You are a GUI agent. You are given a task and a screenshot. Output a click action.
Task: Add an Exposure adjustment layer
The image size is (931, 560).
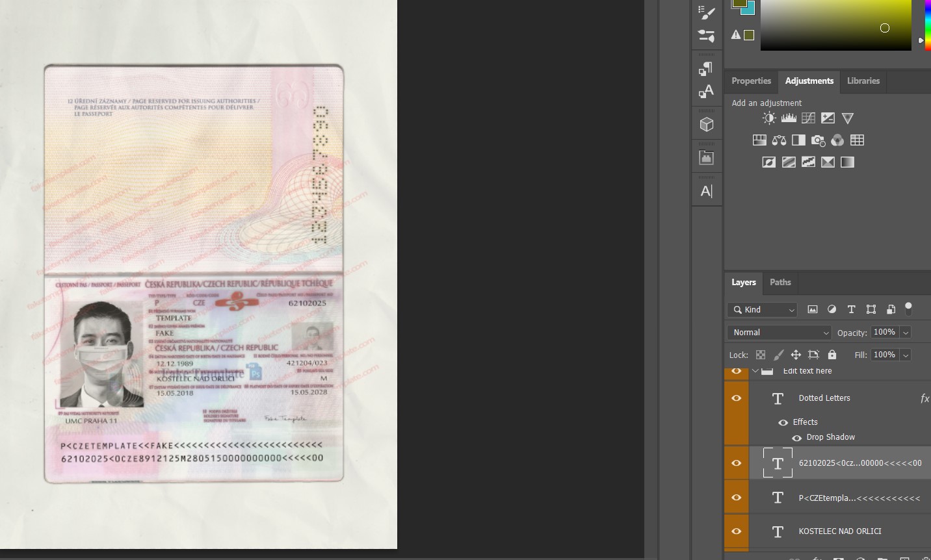point(828,118)
